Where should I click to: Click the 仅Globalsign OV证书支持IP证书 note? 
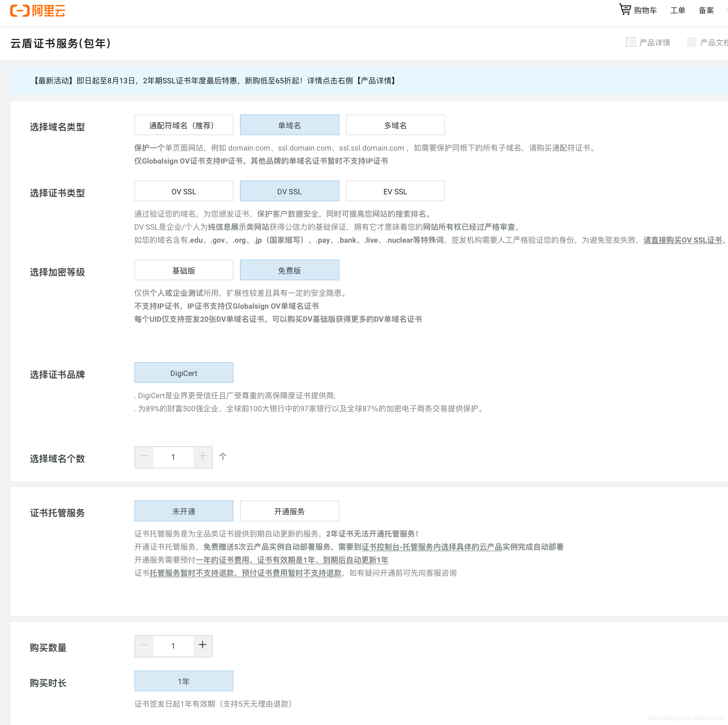[x=261, y=161]
